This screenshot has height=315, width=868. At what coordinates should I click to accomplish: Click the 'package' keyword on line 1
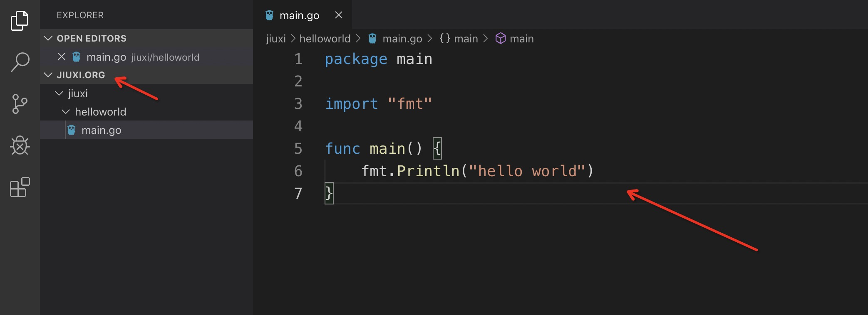point(356,59)
